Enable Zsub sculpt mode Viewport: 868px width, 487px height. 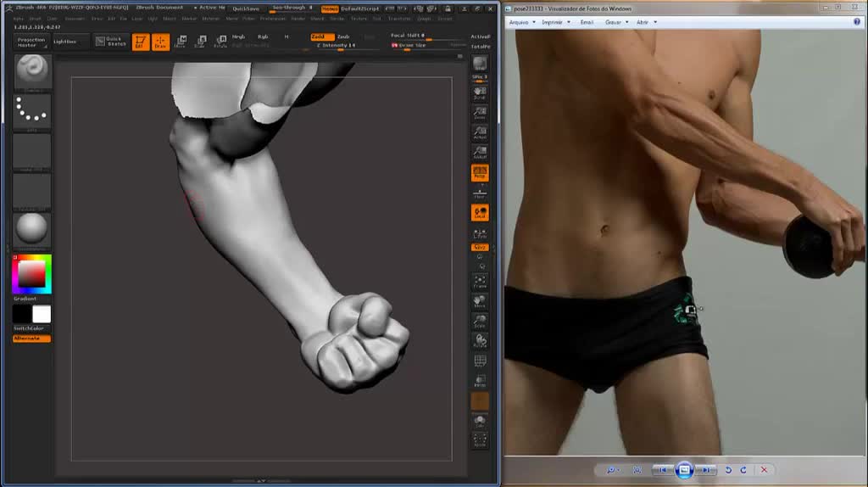point(343,36)
